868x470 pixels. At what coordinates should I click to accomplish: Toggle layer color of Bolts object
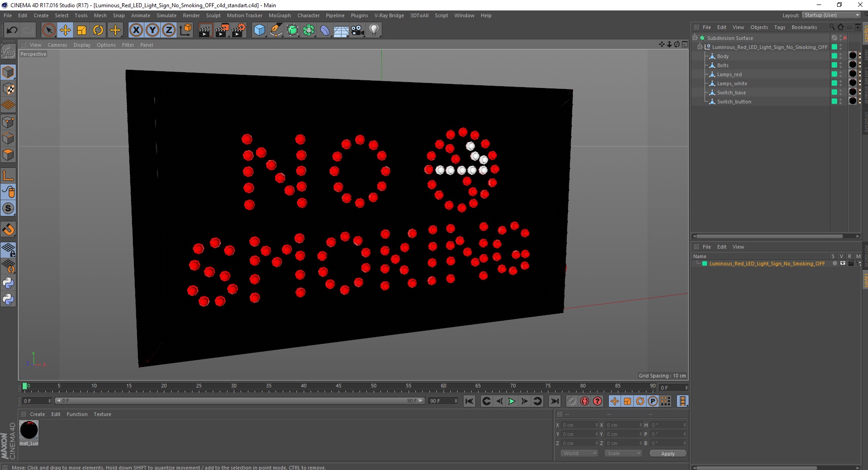point(834,65)
